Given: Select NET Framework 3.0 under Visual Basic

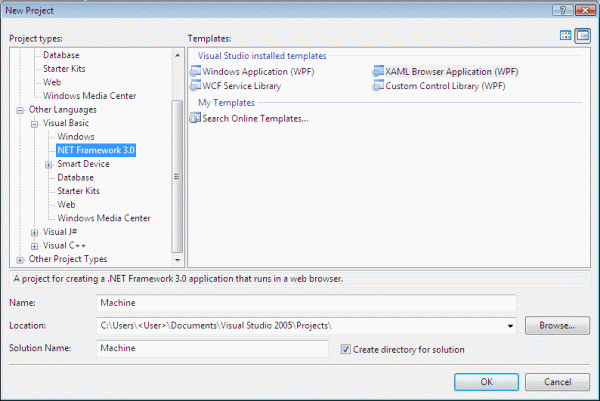Looking at the screenshot, I should (96, 150).
